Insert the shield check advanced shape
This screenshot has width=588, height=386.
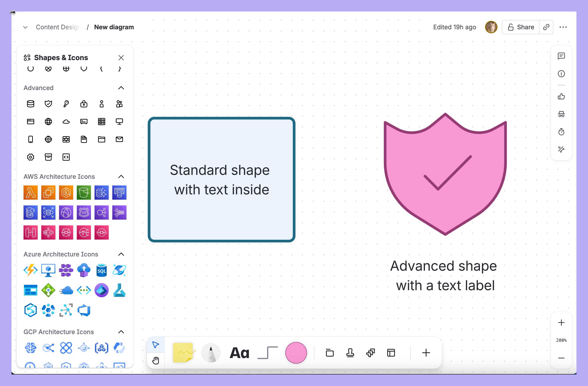click(48, 104)
